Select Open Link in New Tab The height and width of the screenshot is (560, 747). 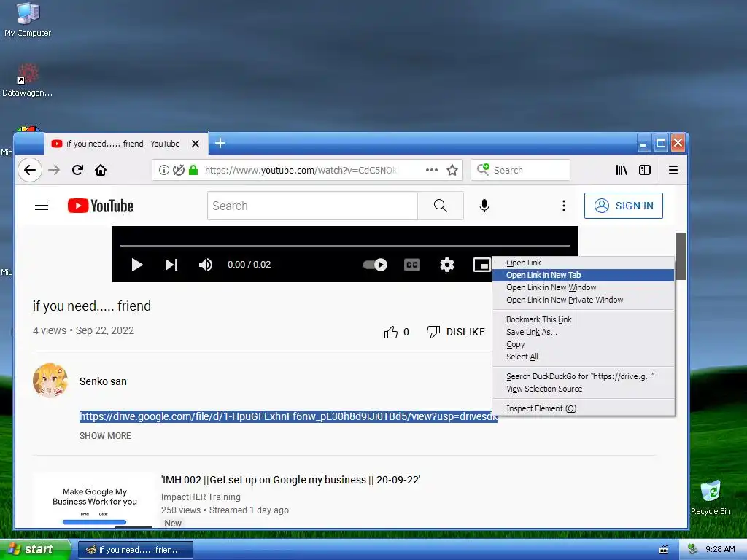coord(583,275)
